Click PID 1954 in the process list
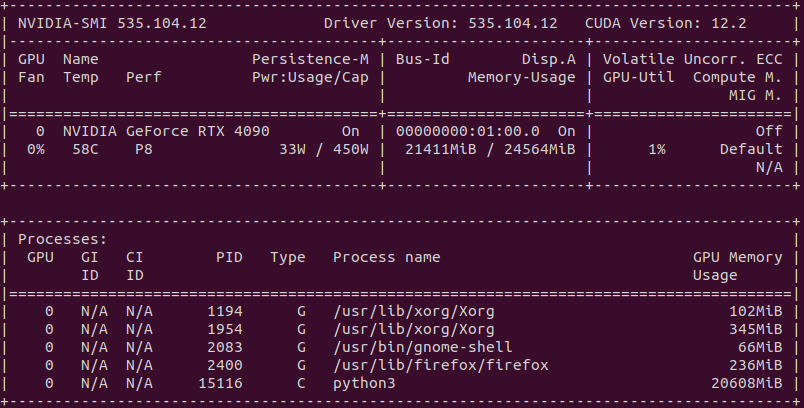The height and width of the screenshot is (408, 804). (225, 329)
